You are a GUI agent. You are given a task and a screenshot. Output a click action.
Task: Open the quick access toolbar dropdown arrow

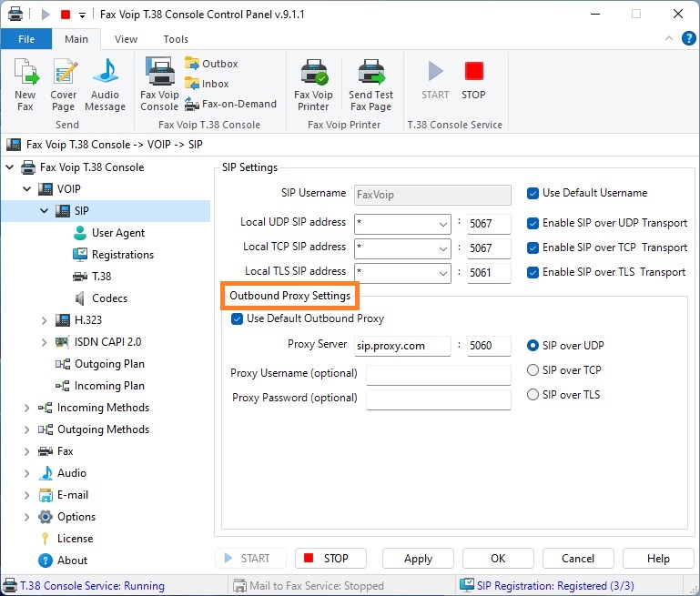click(x=82, y=15)
